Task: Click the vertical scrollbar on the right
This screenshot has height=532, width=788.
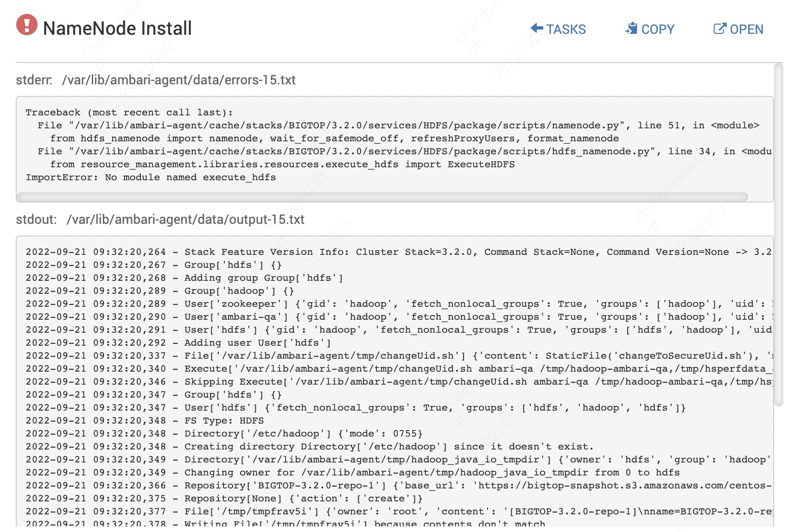Action: (x=779, y=235)
